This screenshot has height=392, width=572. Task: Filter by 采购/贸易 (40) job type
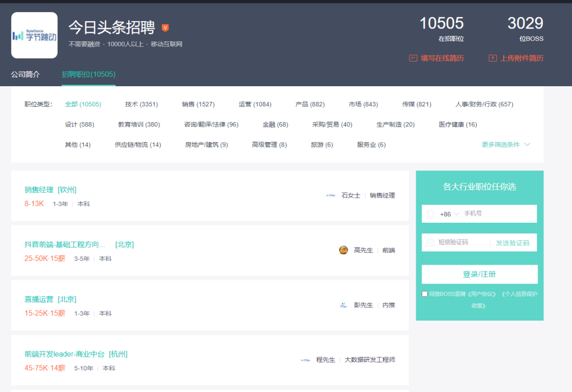[332, 125]
